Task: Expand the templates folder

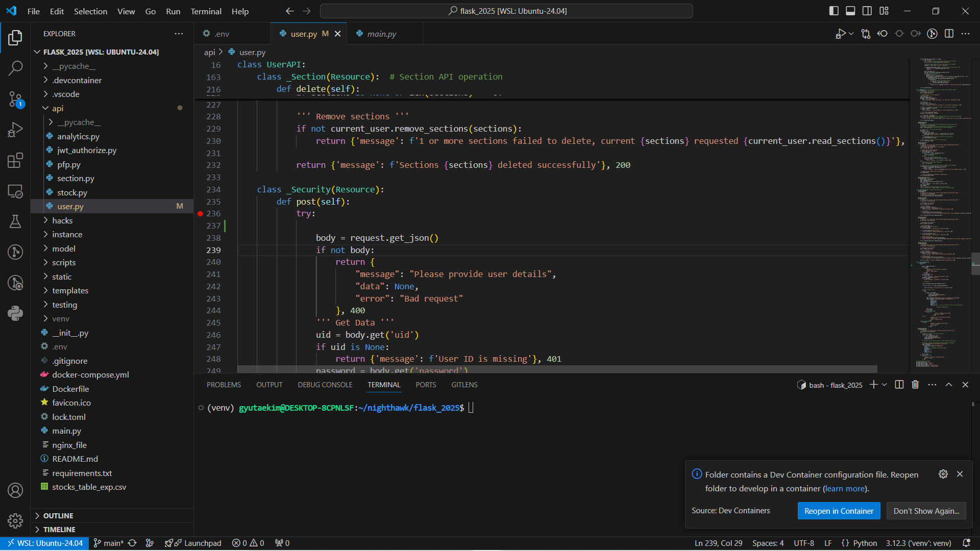Action: pos(70,291)
